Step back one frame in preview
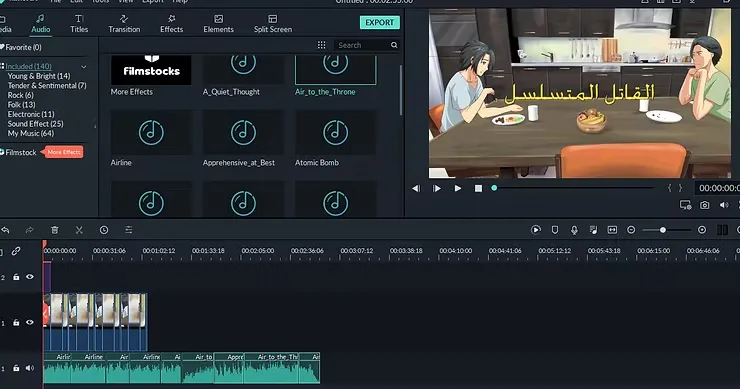The image size is (740, 389). 416,188
